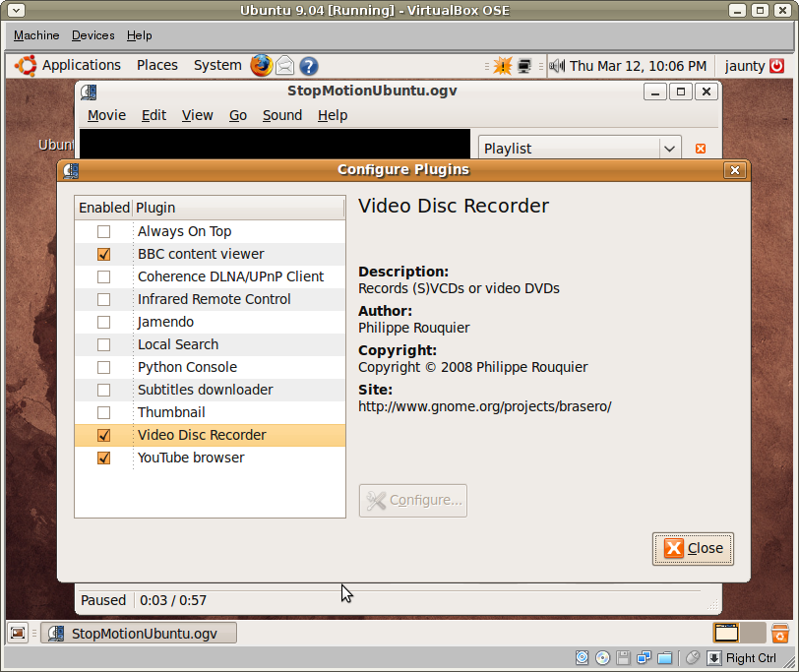Image resolution: width=799 pixels, height=672 pixels.
Task: Open the Go menu in Totem
Action: pos(238,116)
